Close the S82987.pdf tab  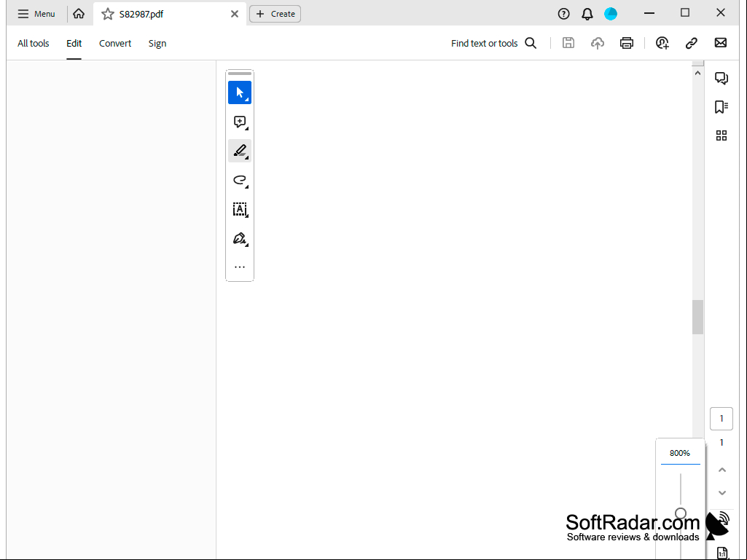click(x=235, y=14)
